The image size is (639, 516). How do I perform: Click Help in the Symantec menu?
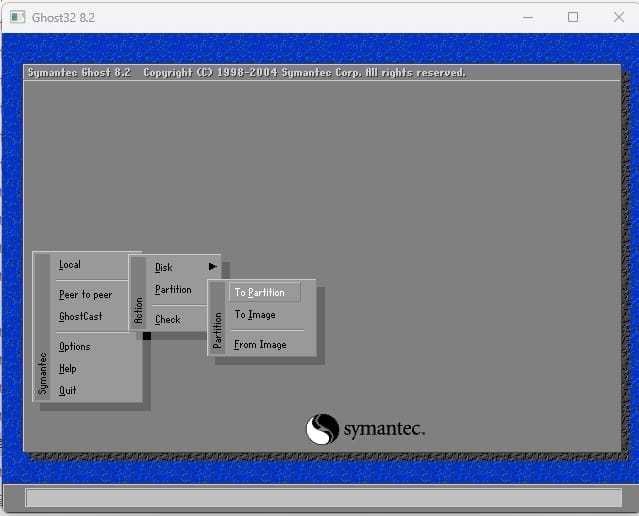[68, 369]
